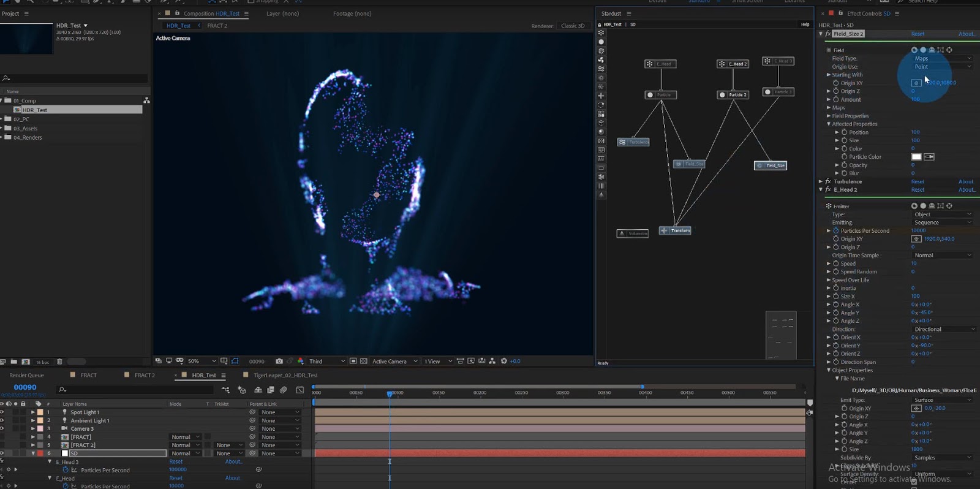Screen dimensions: 980x489
Task: Click the Draft 3D icon in timeline
Action: 242,390
